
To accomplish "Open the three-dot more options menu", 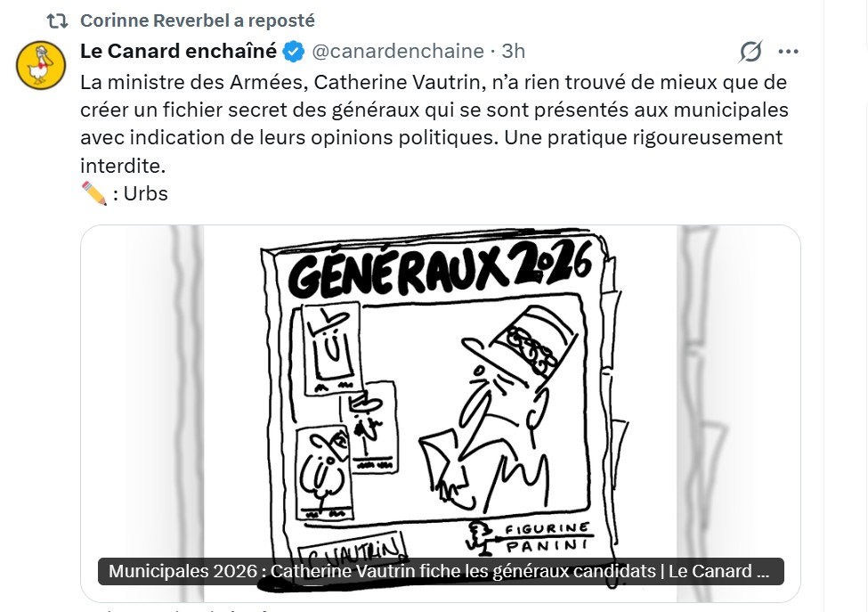I will (788, 52).
